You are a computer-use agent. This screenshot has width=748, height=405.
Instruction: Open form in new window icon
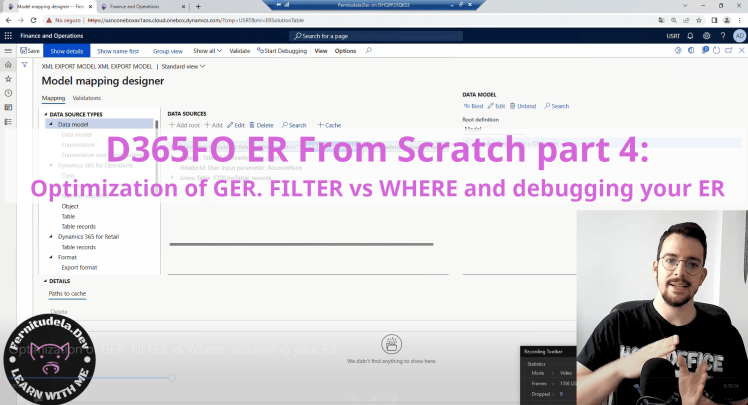[728, 50]
